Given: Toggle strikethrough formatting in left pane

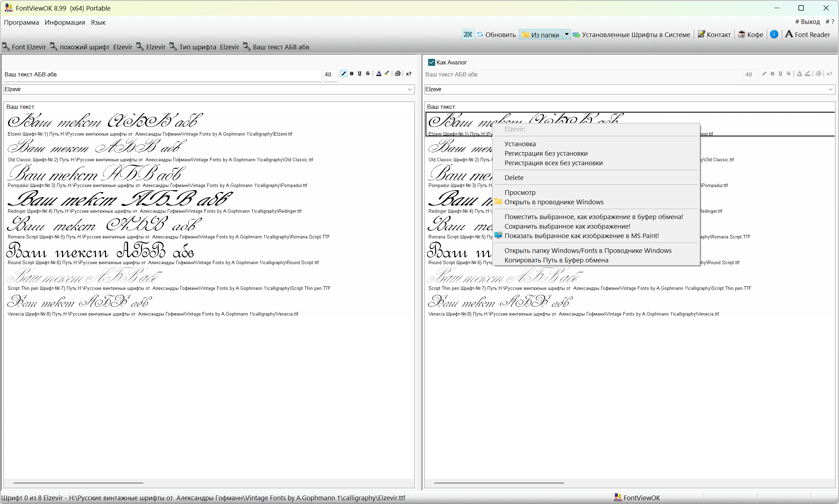Looking at the screenshot, I should pos(368,74).
